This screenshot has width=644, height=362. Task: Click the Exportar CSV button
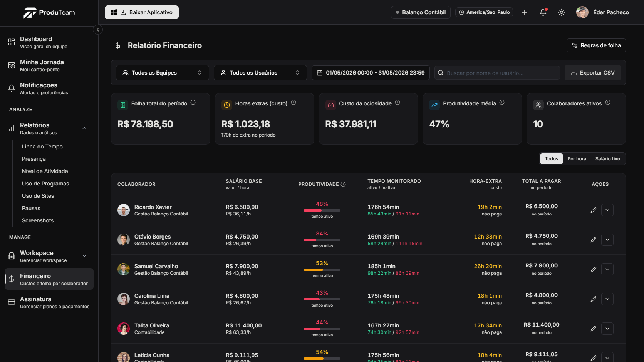click(x=593, y=73)
